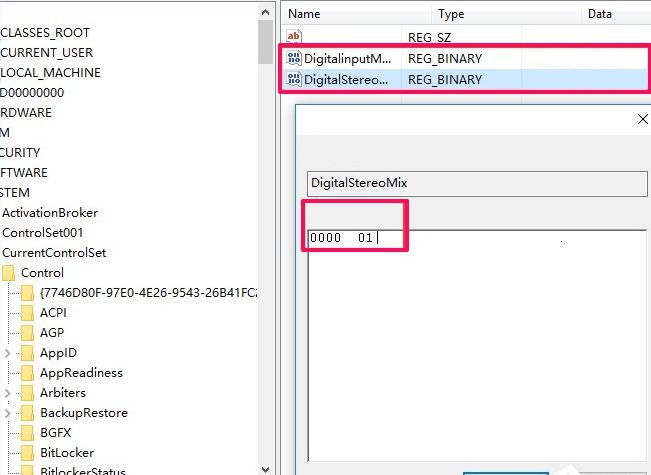The image size is (651, 475).
Task: Select the Control key label
Action: point(42,273)
